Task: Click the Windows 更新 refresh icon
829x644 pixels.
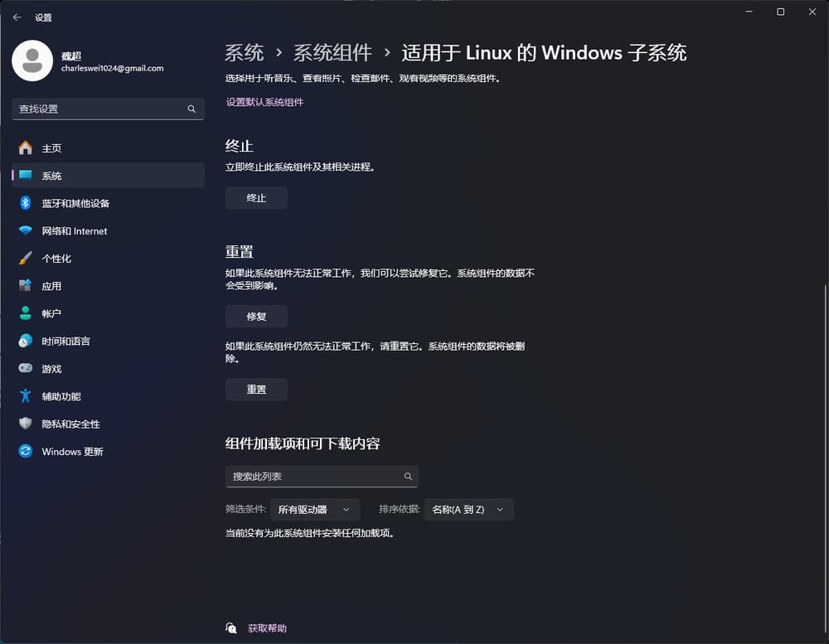Action: point(26,451)
